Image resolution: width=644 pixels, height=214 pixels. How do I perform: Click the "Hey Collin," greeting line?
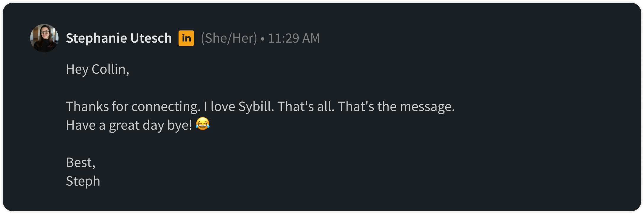coord(98,70)
